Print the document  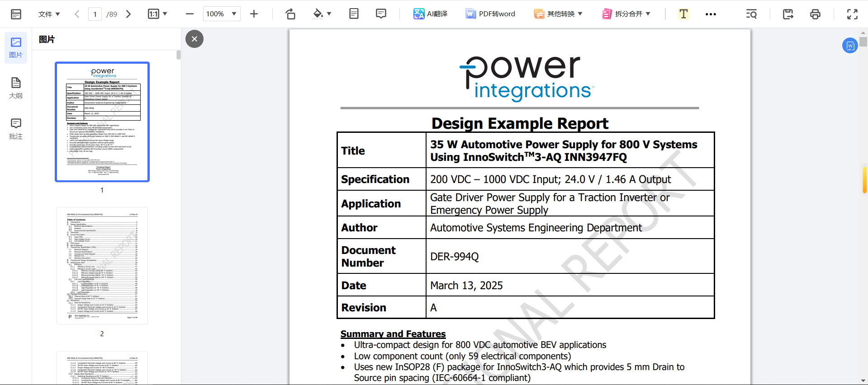(x=815, y=14)
